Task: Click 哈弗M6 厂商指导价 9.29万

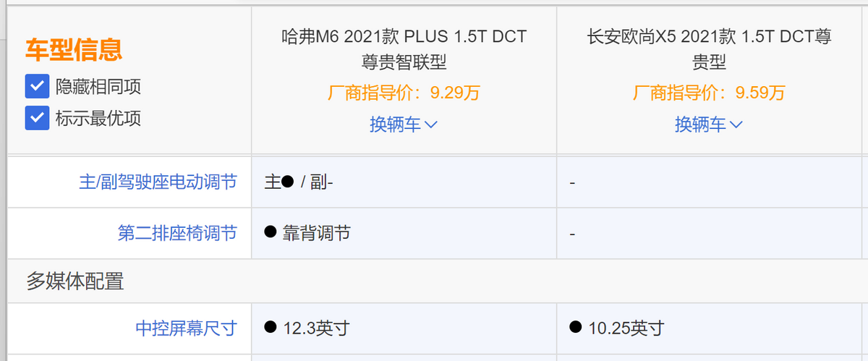Action: [404, 93]
